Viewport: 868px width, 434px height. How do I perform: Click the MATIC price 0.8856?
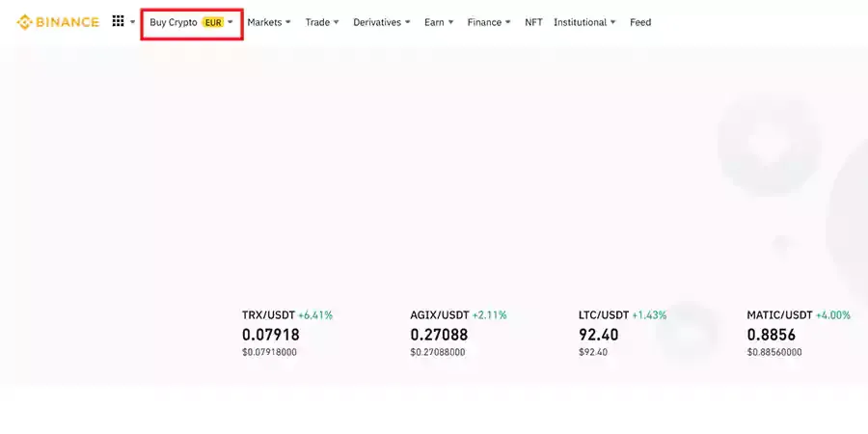point(772,335)
